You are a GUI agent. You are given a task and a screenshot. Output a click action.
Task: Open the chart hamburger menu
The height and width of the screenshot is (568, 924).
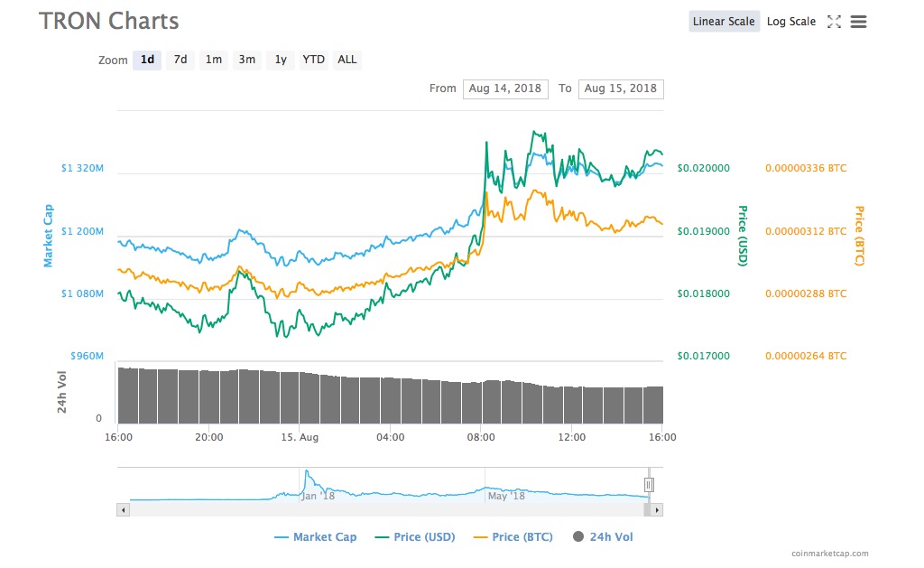click(859, 22)
